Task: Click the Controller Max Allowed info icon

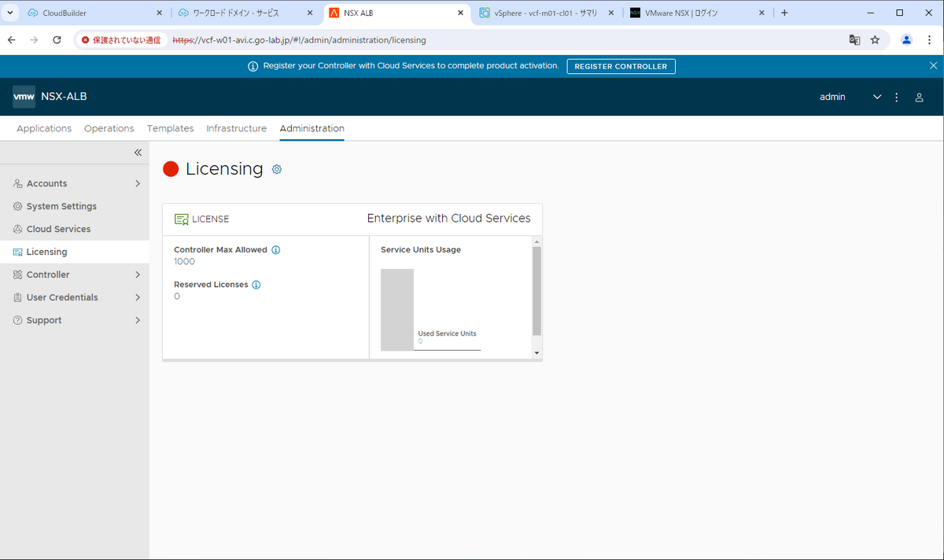Action: point(275,249)
